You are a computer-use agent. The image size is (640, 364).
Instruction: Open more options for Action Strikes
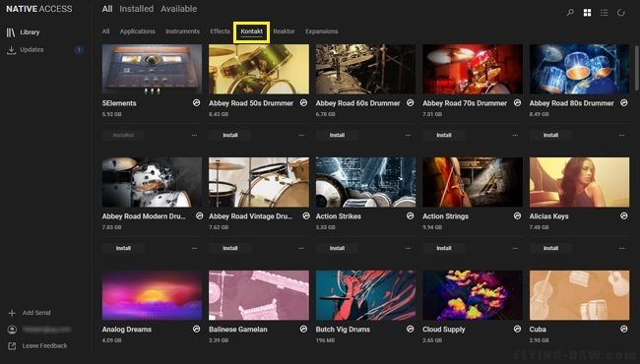[x=409, y=248]
